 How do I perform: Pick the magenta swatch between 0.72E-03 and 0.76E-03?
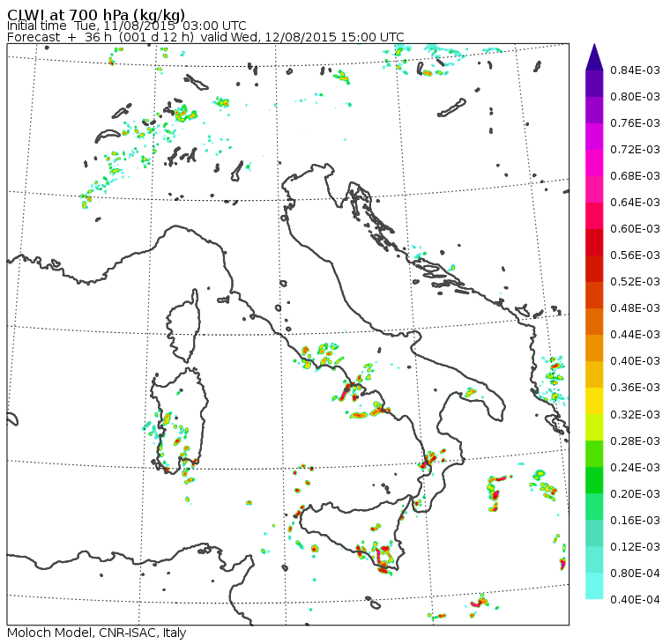click(x=594, y=137)
